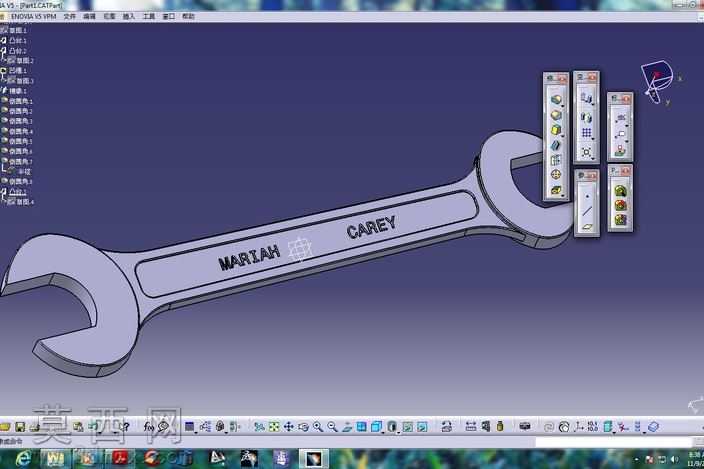Toggle the padlock icon in bottom toolbar
Screen dimensions: 704x469
(x=220, y=426)
